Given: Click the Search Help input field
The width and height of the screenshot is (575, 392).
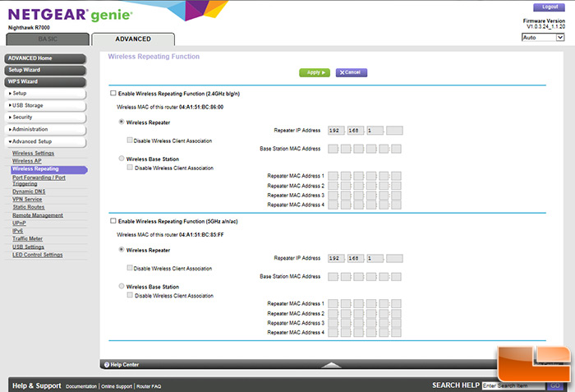Looking at the screenshot, I should (513, 385).
